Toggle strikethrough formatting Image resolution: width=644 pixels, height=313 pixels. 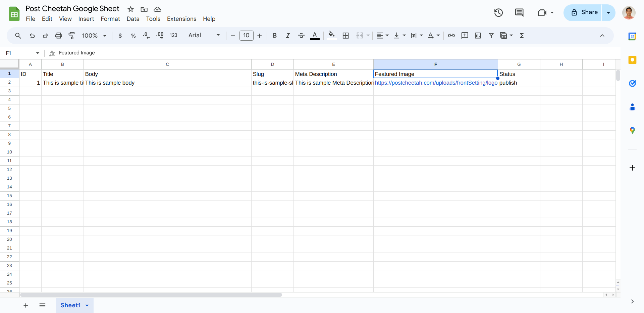[301, 36]
